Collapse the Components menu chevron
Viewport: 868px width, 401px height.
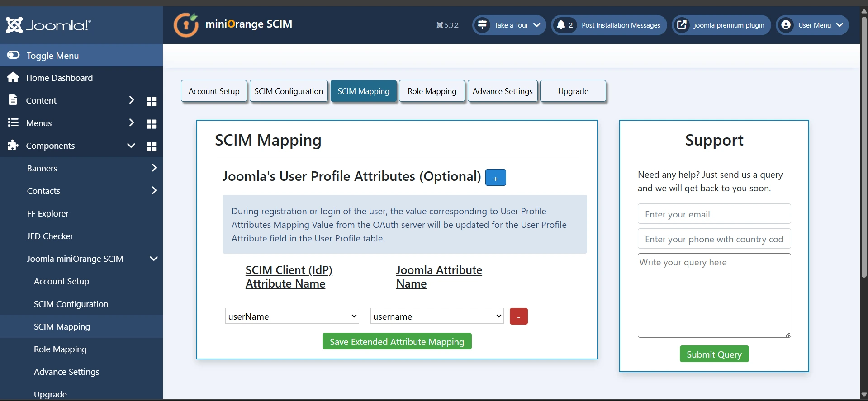[x=131, y=146]
